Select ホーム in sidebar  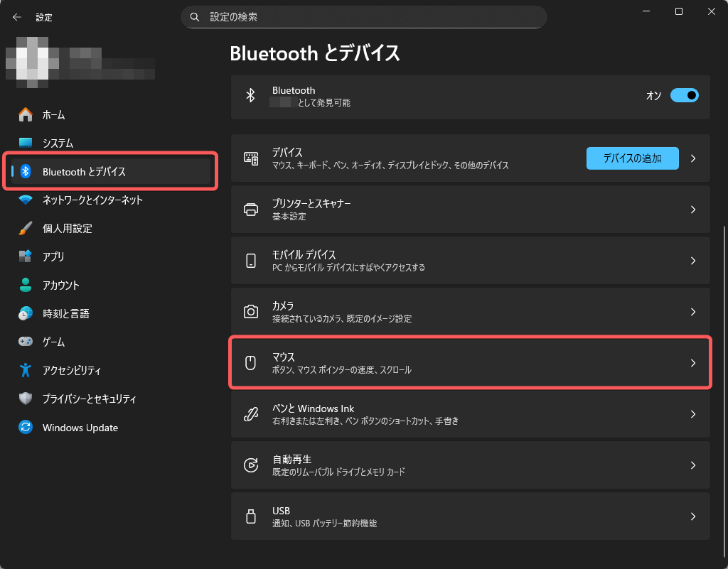click(x=110, y=114)
